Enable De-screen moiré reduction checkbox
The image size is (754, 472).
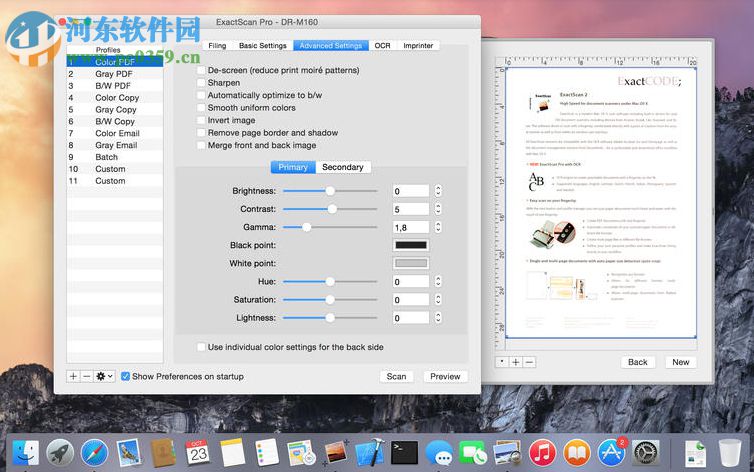[201, 70]
